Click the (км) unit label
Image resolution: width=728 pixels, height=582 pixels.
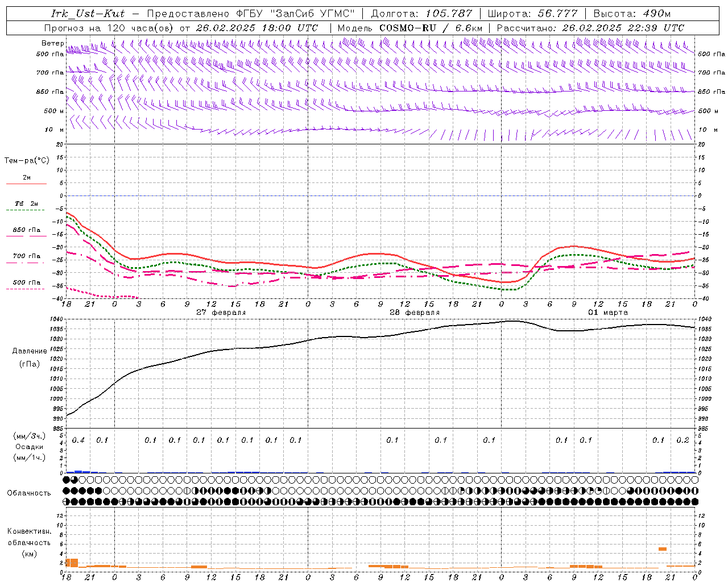point(29,554)
